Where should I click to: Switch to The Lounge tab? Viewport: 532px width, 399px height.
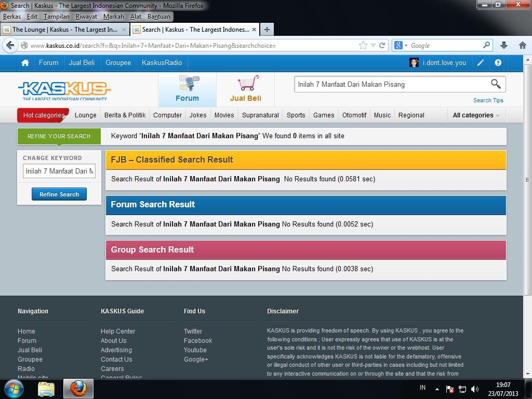64,30
